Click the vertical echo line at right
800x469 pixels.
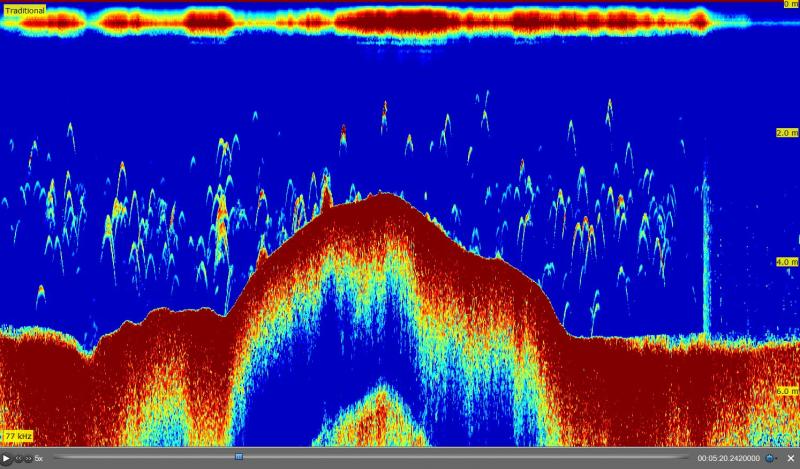705,260
